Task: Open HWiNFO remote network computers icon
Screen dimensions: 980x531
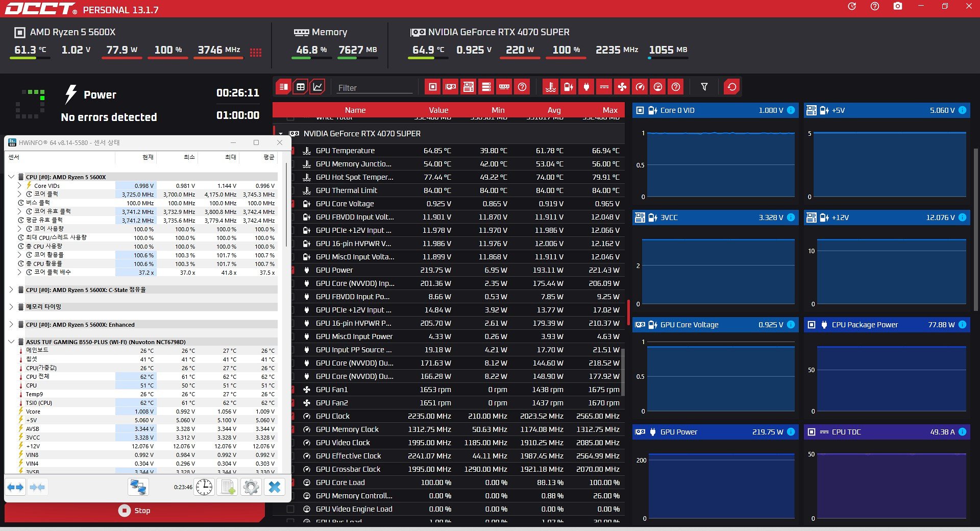Action: click(138, 487)
